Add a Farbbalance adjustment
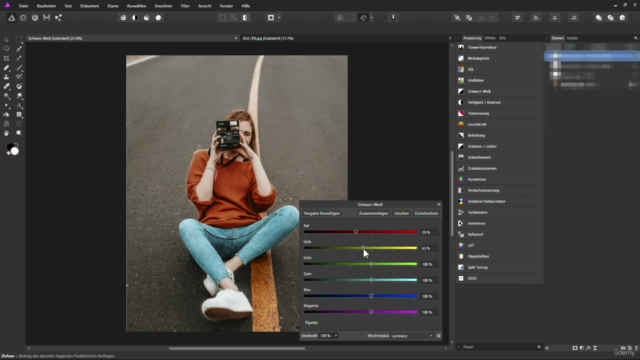Screen dimensions: 640x360 [500, 212]
